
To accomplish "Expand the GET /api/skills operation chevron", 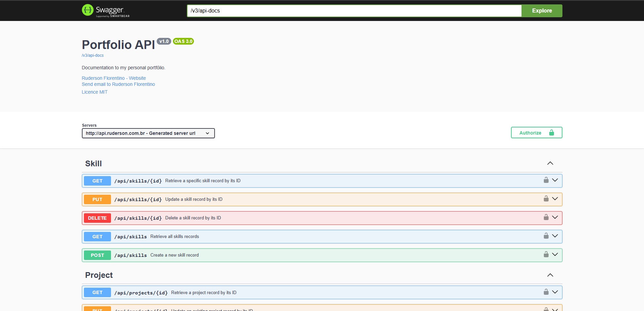I will (x=555, y=236).
